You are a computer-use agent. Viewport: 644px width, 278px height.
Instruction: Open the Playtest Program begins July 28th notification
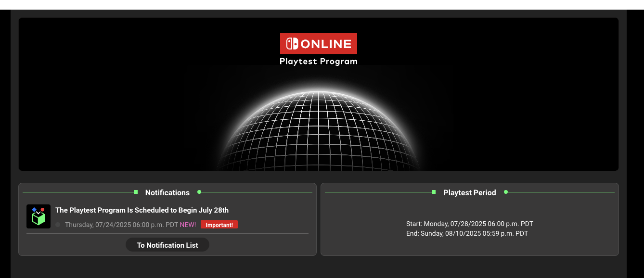click(x=142, y=210)
